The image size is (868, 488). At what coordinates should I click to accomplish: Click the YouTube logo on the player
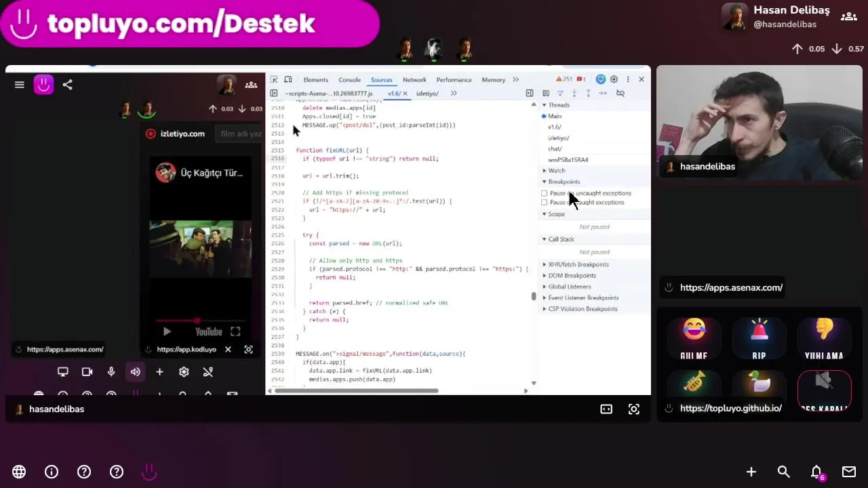click(x=209, y=331)
